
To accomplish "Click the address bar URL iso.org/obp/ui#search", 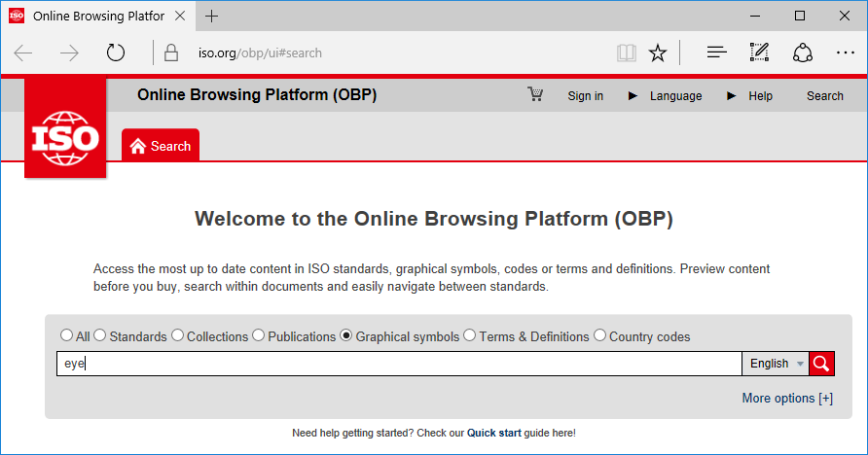I will pyautogui.click(x=260, y=53).
